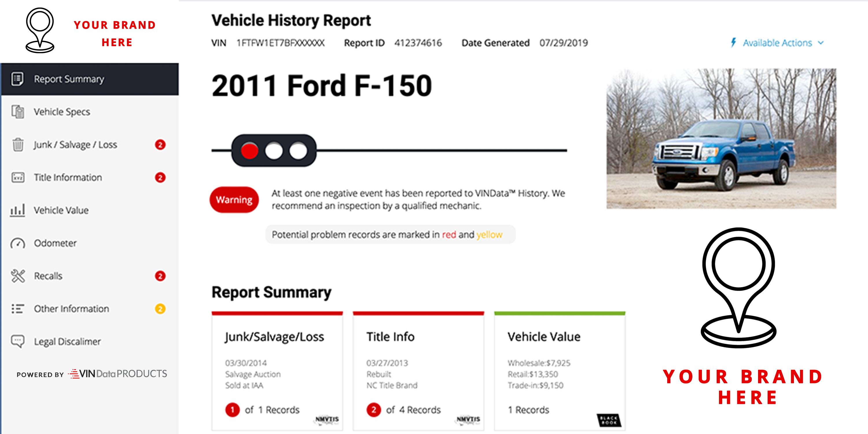
Task: Open the Junk/Salvage/Loss summary card
Action: tap(277, 371)
